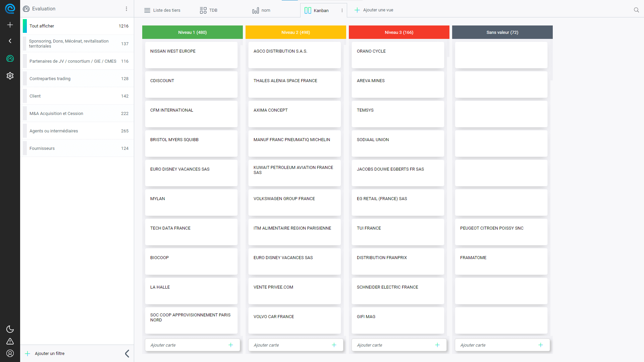Viewport: 644px width, 362px height.
Task: Click the search magnifier icon
Action: point(636,10)
